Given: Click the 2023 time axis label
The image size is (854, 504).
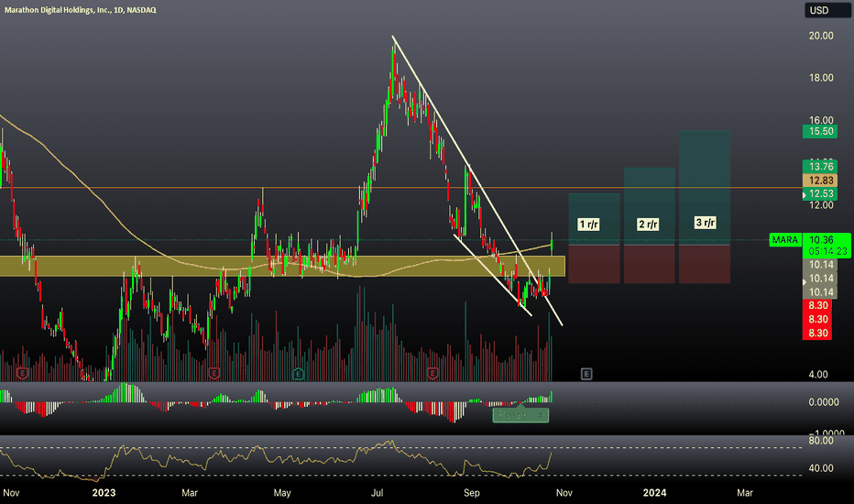Looking at the screenshot, I should 104,493.
